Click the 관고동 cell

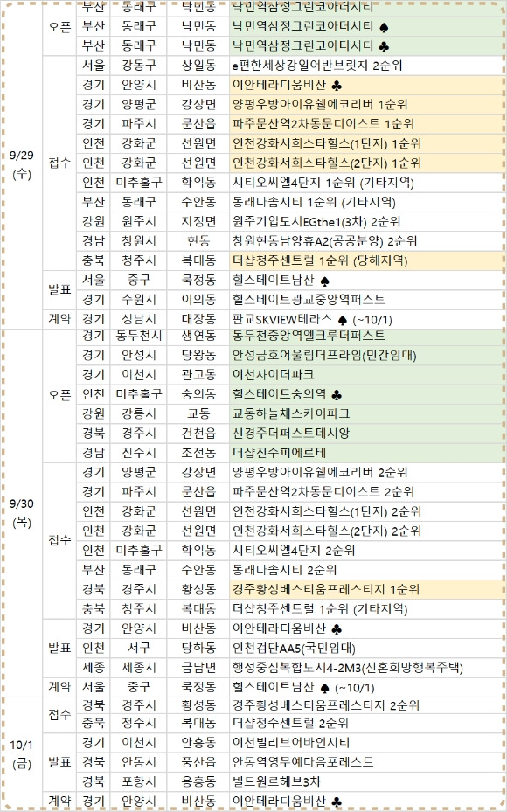pos(198,375)
